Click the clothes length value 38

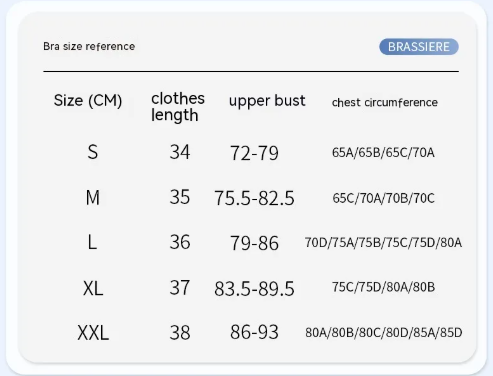click(x=180, y=332)
